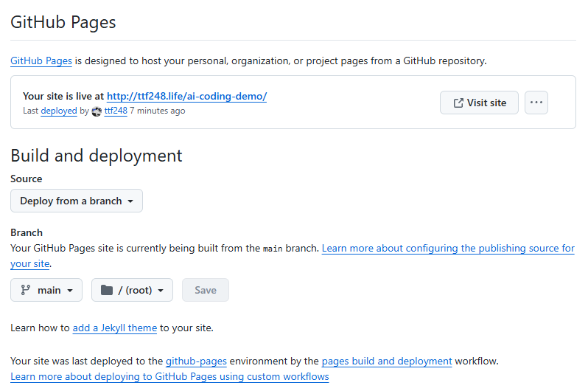588x391 pixels.
Task: Click the ttf248 user avatar
Action: (97, 111)
